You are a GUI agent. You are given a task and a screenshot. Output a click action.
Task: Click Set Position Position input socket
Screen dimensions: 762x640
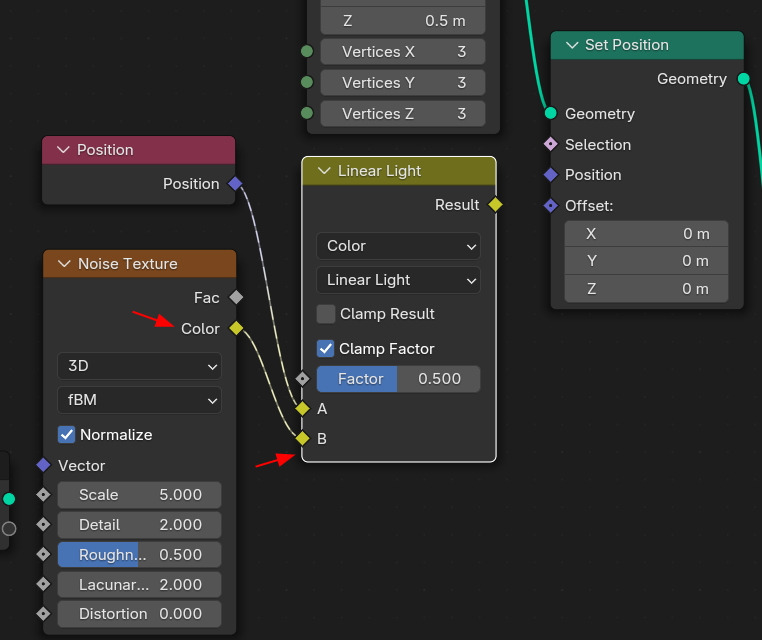point(551,174)
